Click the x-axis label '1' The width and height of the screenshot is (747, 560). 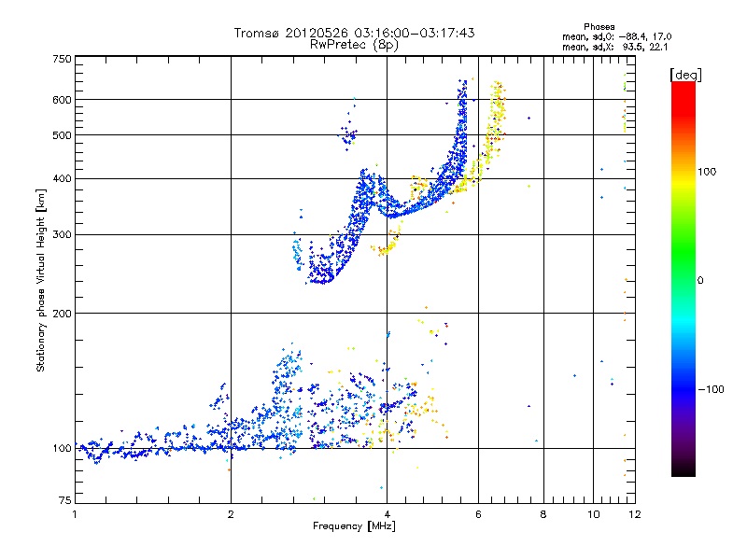point(75,514)
